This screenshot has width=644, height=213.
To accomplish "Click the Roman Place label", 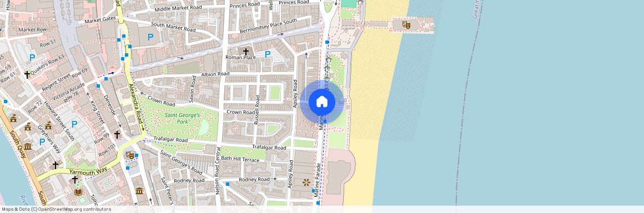I will (241, 58).
